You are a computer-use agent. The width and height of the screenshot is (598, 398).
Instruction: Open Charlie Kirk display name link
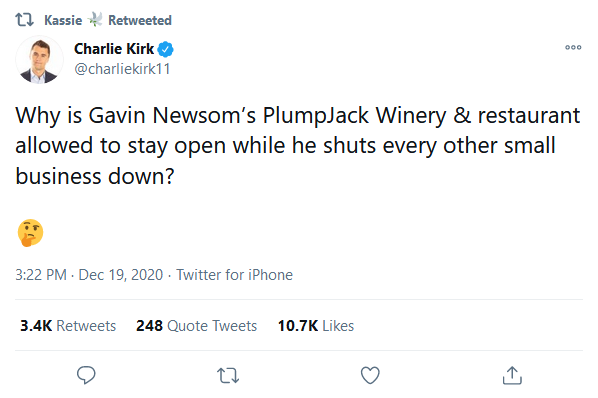tap(114, 49)
